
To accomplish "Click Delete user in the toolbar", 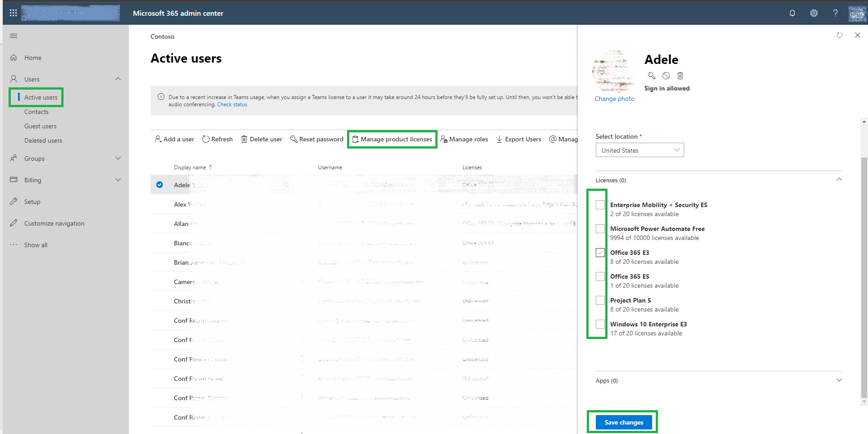I will [x=262, y=139].
